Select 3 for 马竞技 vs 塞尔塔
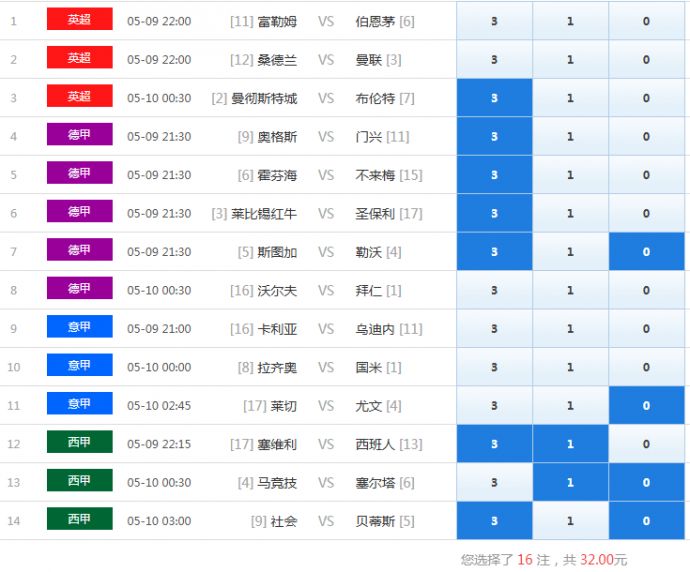 [494, 482]
